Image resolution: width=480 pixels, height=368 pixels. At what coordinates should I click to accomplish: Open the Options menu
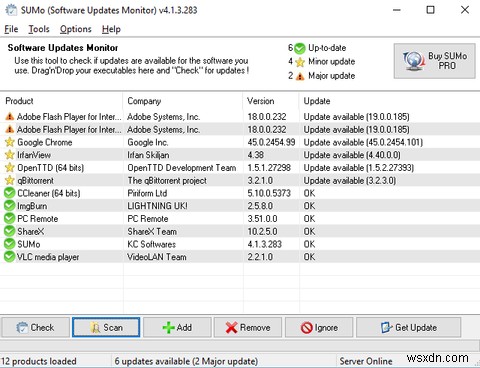(76, 29)
